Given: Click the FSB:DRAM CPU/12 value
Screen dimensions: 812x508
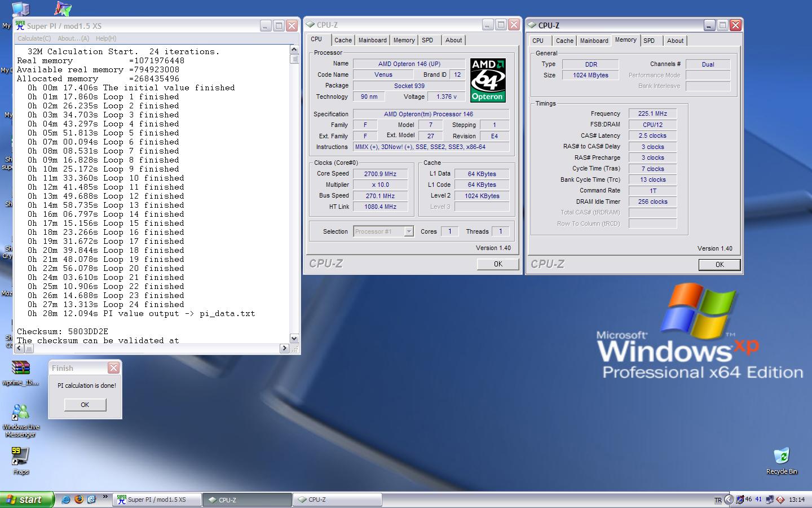Looking at the screenshot, I should coord(652,125).
